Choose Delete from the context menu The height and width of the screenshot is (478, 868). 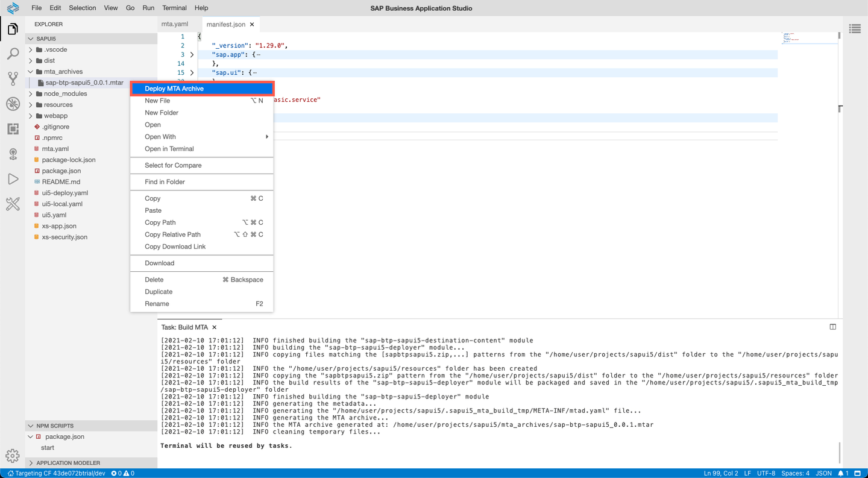(202, 280)
